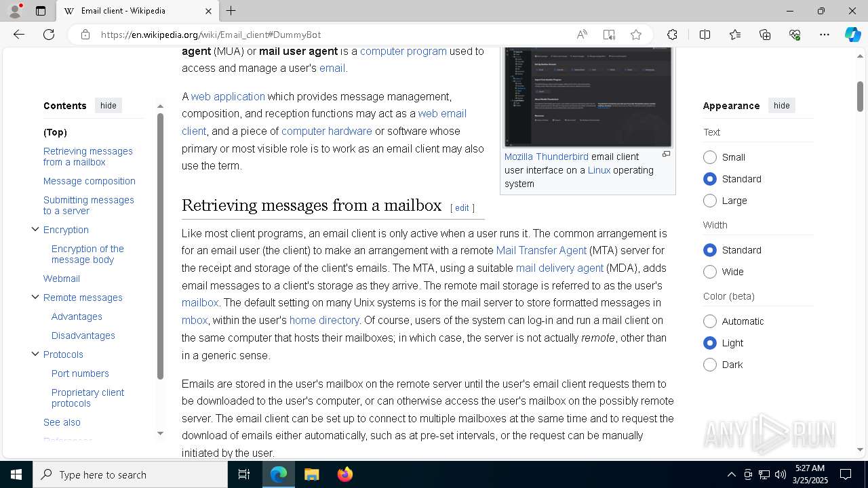Viewport: 868px width, 488px height.
Task: Select Wide width option
Action: pos(710,272)
